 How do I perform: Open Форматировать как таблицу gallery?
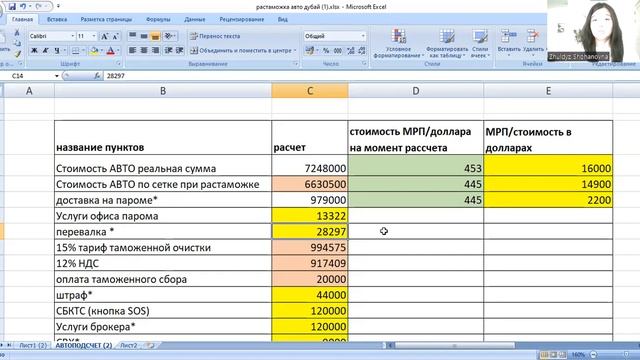447,43
